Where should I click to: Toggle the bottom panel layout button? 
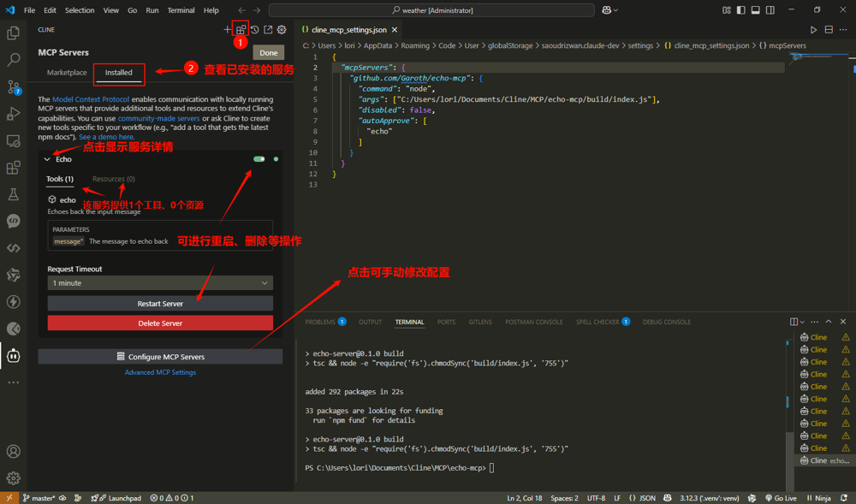pos(755,10)
